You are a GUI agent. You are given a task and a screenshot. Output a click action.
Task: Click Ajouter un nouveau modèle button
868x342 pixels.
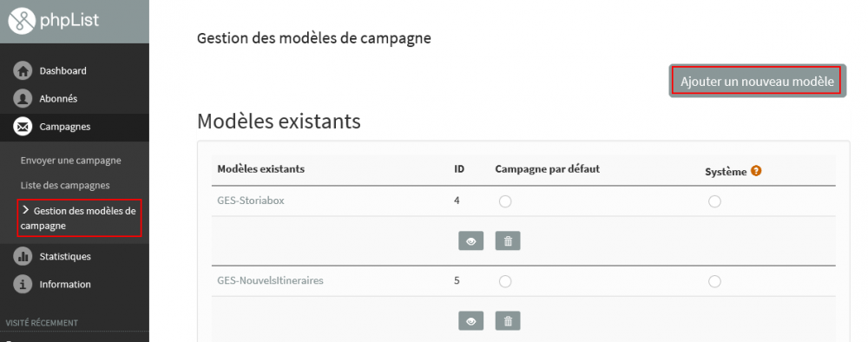(757, 81)
